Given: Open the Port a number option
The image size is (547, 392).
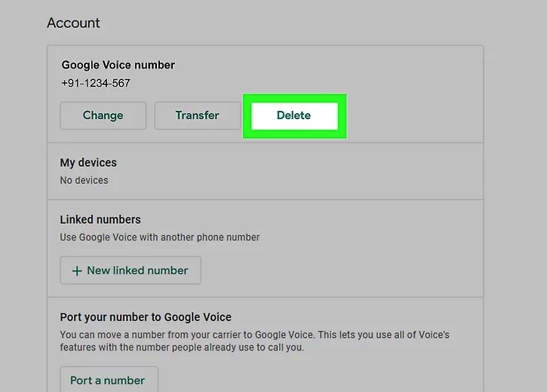Looking at the screenshot, I should pos(108,380).
